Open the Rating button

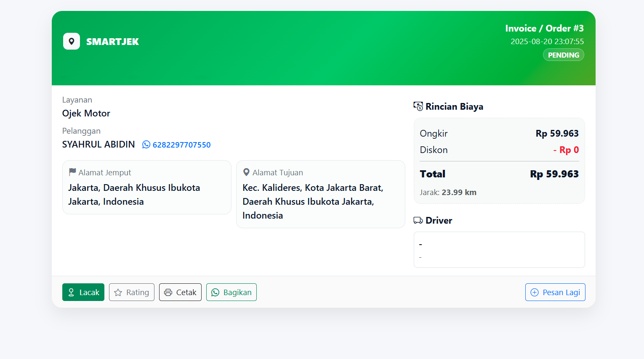[132, 292]
